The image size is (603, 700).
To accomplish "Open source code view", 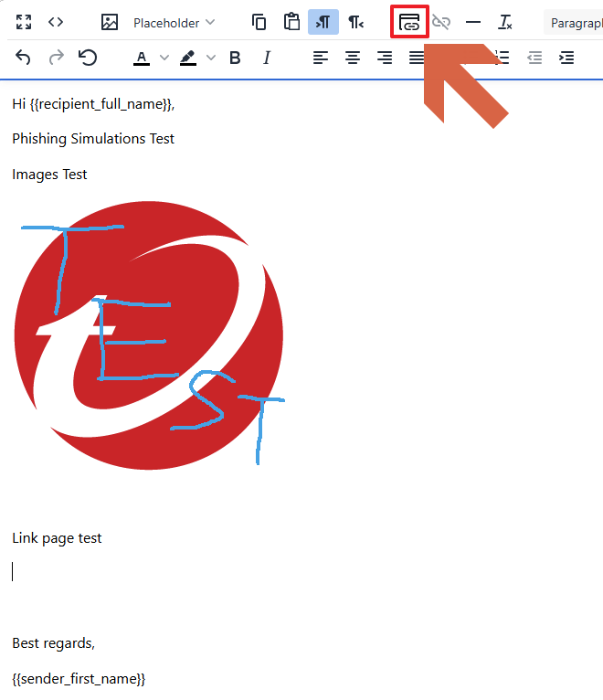I will pyautogui.click(x=56, y=22).
